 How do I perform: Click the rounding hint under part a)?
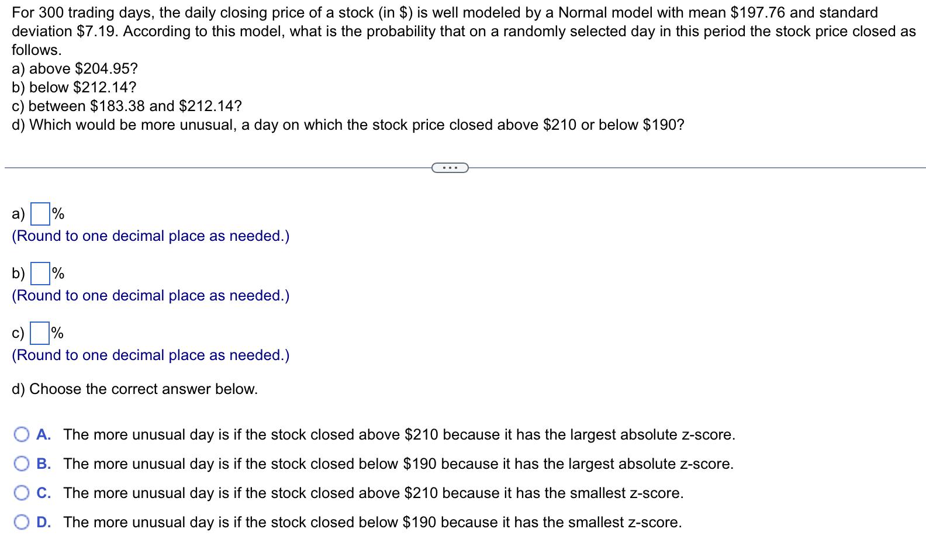click(150, 236)
